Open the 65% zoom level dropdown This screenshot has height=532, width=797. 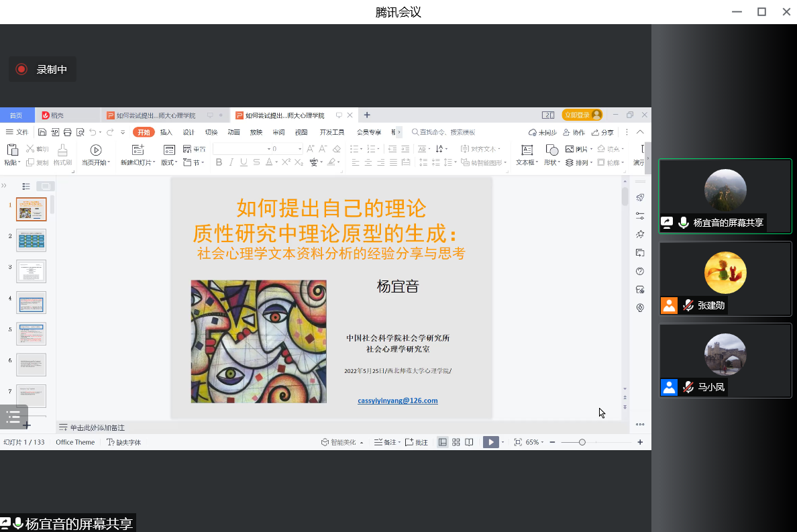pos(532,442)
